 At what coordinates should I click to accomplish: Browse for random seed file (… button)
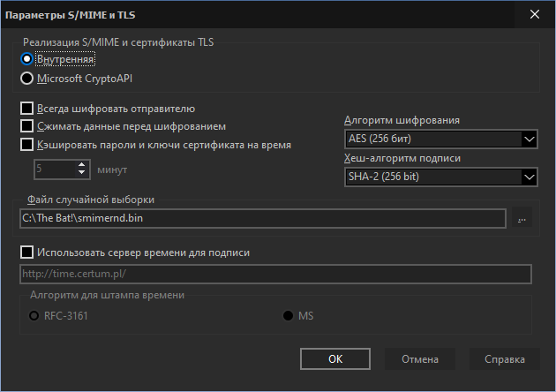click(522, 218)
